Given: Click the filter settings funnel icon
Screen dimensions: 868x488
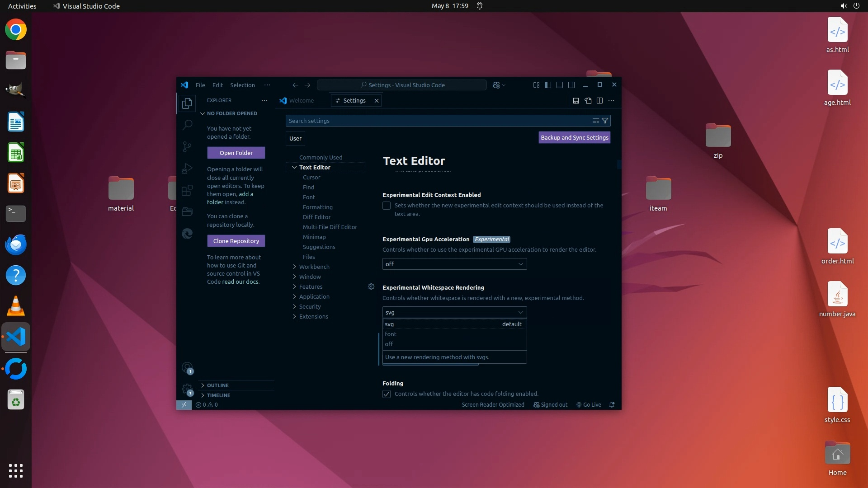Looking at the screenshot, I should tap(605, 121).
